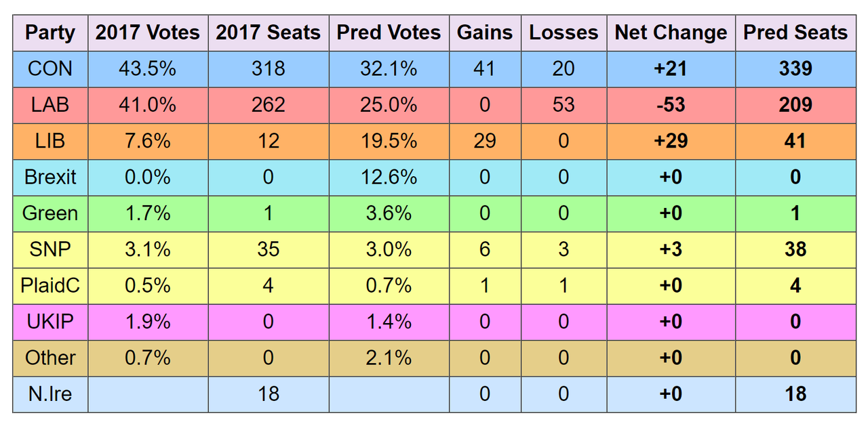The height and width of the screenshot is (422, 868).
Task: Click the PlaidC party cell
Action: 50,285
